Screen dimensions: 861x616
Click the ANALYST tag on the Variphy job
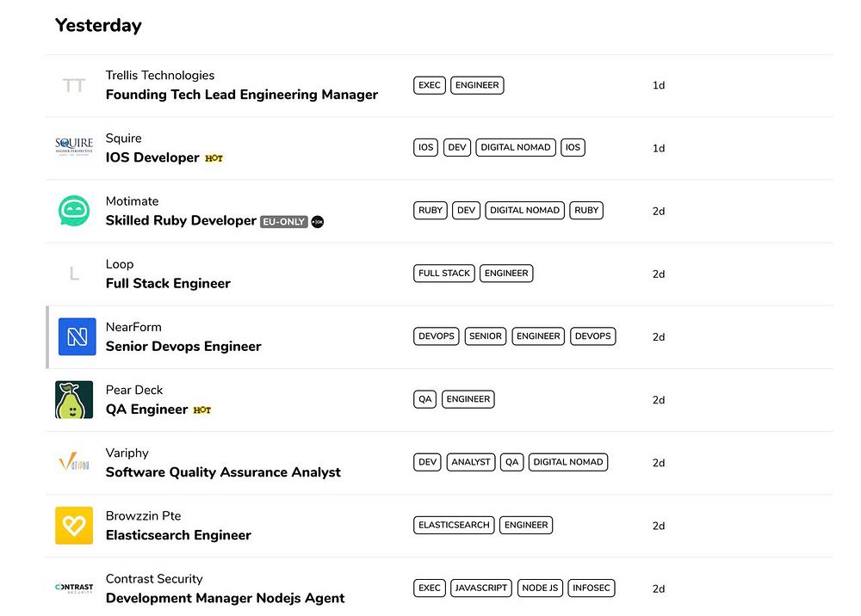[471, 462]
